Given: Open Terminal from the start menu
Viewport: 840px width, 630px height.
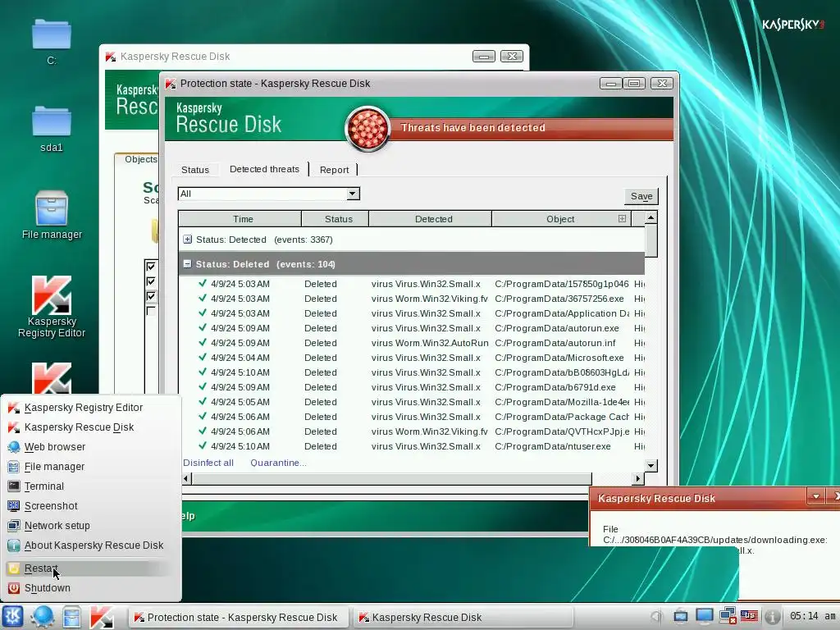Looking at the screenshot, I should (44, 486).
